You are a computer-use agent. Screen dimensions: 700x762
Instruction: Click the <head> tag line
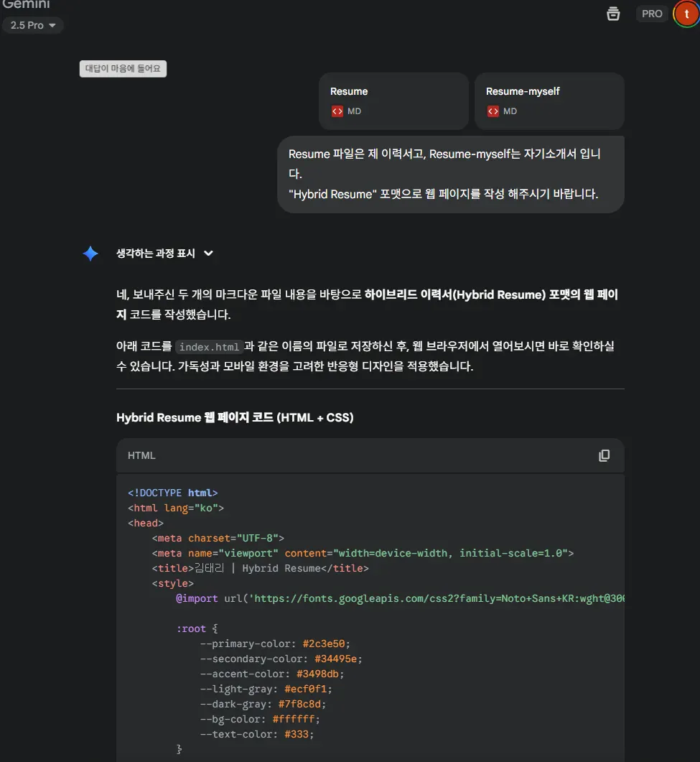(x=145, y=523)
